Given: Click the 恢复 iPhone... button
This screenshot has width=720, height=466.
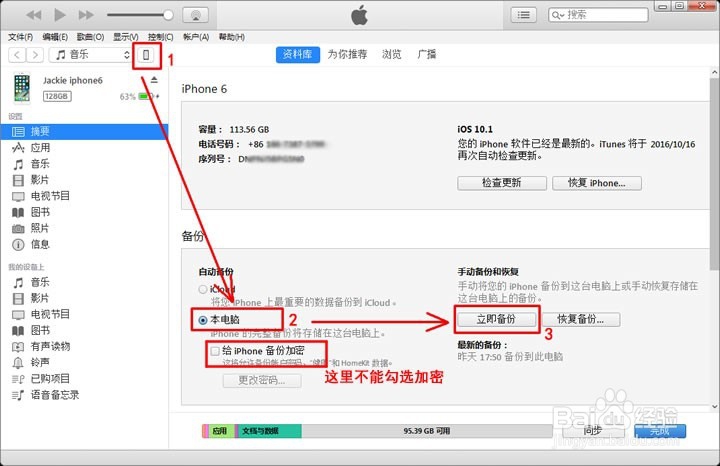Looking at the screenshot, I should point(596,183).
